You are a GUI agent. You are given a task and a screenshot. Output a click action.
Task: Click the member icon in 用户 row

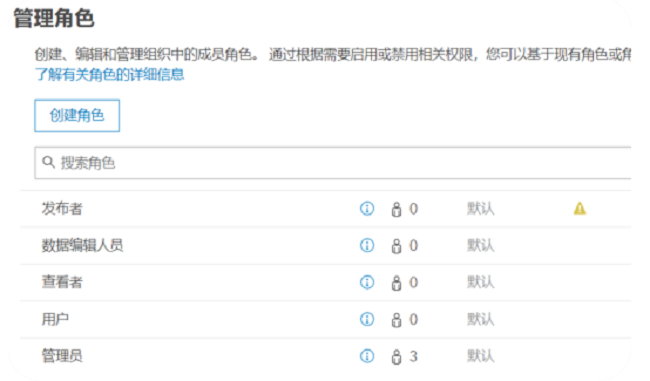pyautogui.click(x=396, y=320)
